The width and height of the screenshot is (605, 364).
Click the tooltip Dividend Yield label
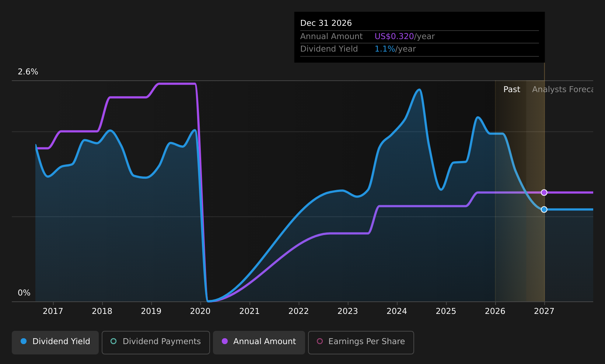(x=329, y=49)
